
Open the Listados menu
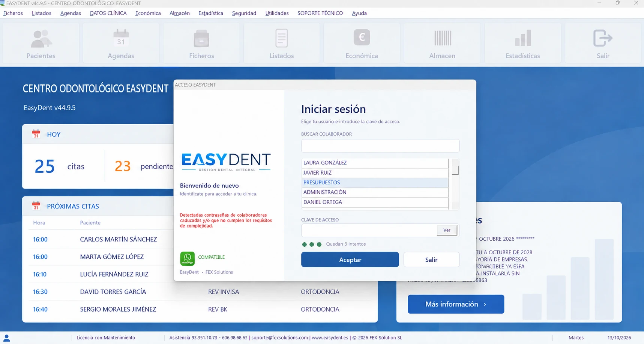pyautogui.click(x=42, y=13)
